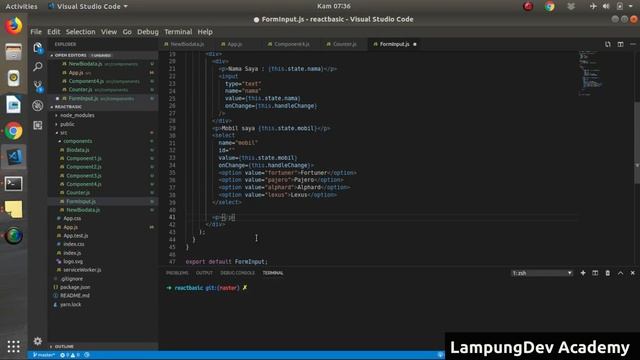Kill terminal with trash icon
Viewport: 640px width, 360px height.
pos(608,273)
